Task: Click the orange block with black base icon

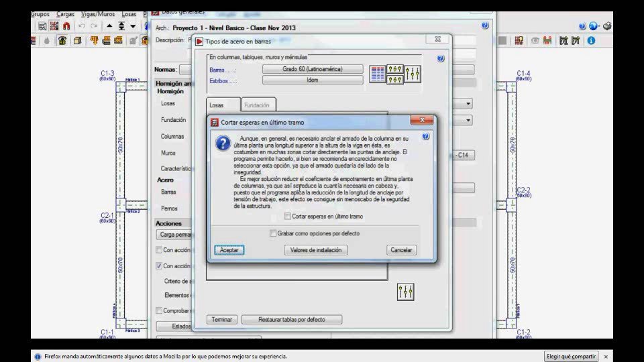Action: coord(107,40)
